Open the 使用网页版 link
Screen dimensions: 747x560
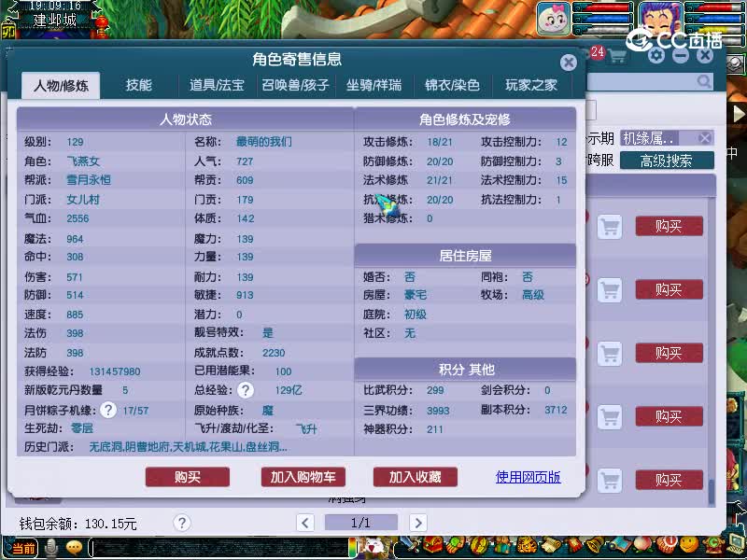coord(528,477)
